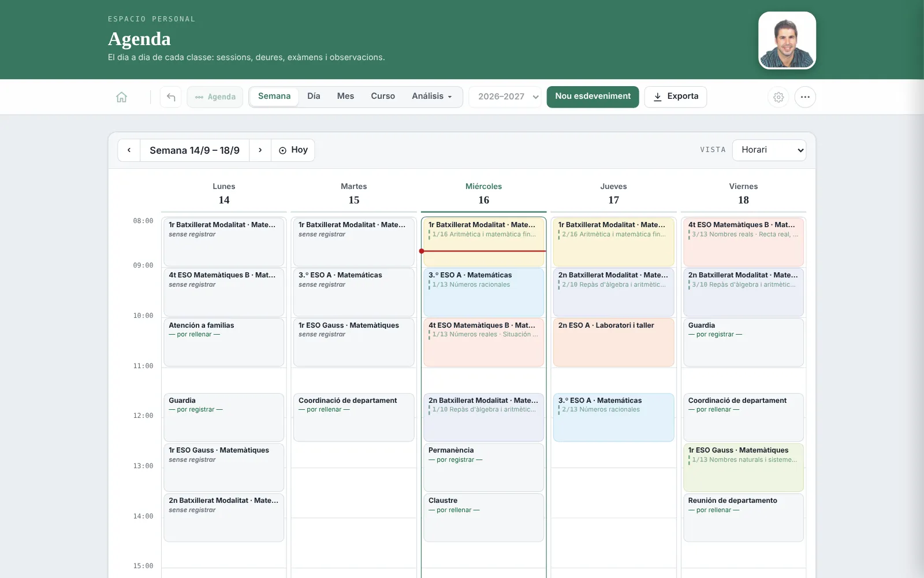Viewport: 924px width, 578px height.
Task: Go to home icon
Action: [x=121, y=97]
